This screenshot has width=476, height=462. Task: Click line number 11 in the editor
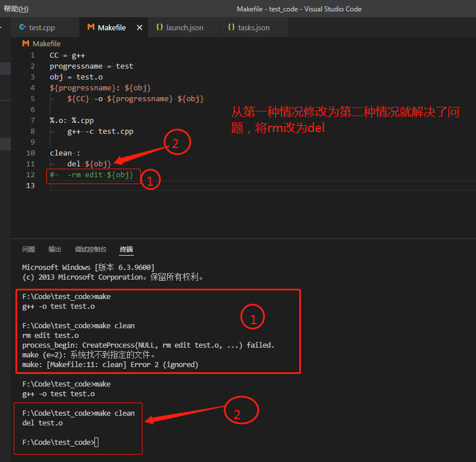pyautogui.click(x=30, y=164)
